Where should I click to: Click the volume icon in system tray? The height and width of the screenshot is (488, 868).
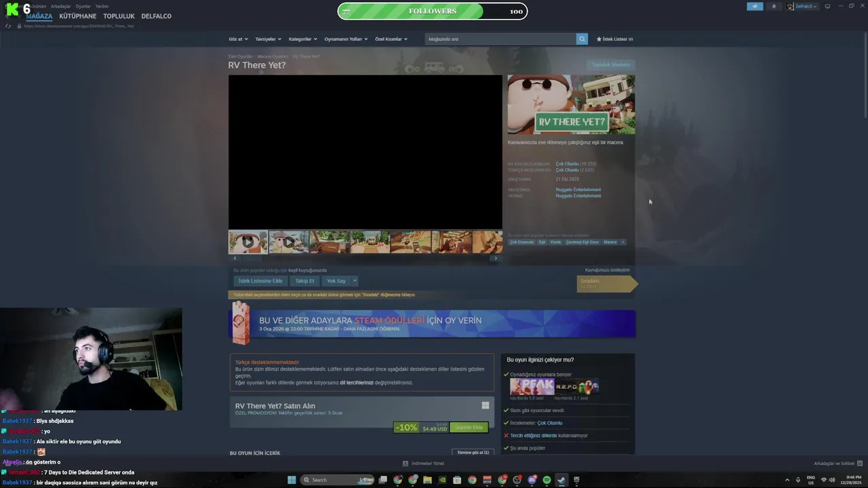[x=832, y=480]
